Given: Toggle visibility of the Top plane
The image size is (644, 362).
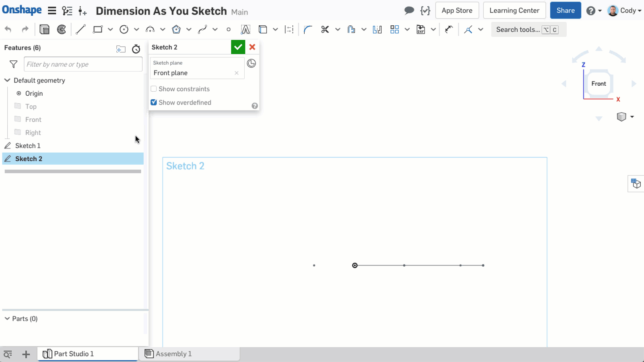Looking at the screenshot, I should [18, 106].
